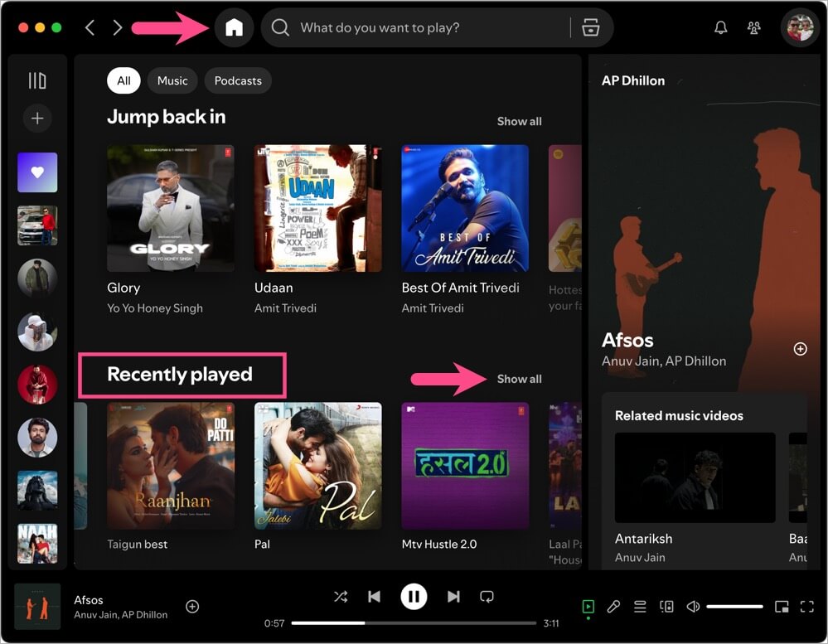Open the sidebar mountain statue album cover

(37, 491)
